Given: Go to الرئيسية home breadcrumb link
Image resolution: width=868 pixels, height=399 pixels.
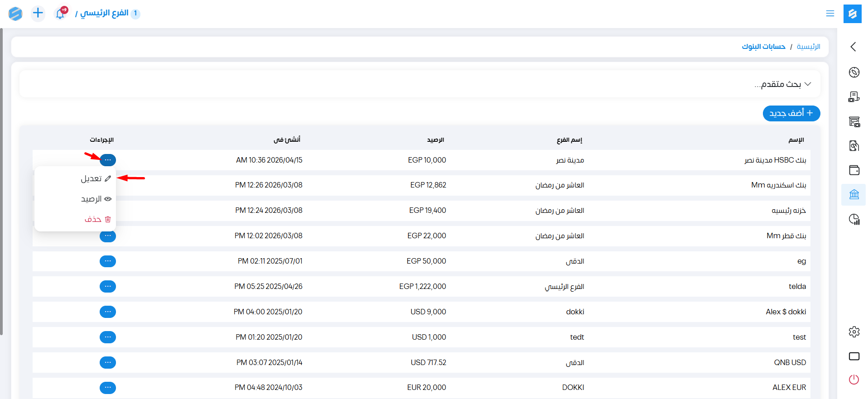Looking at the screenshot, I should tap(808, 47).
